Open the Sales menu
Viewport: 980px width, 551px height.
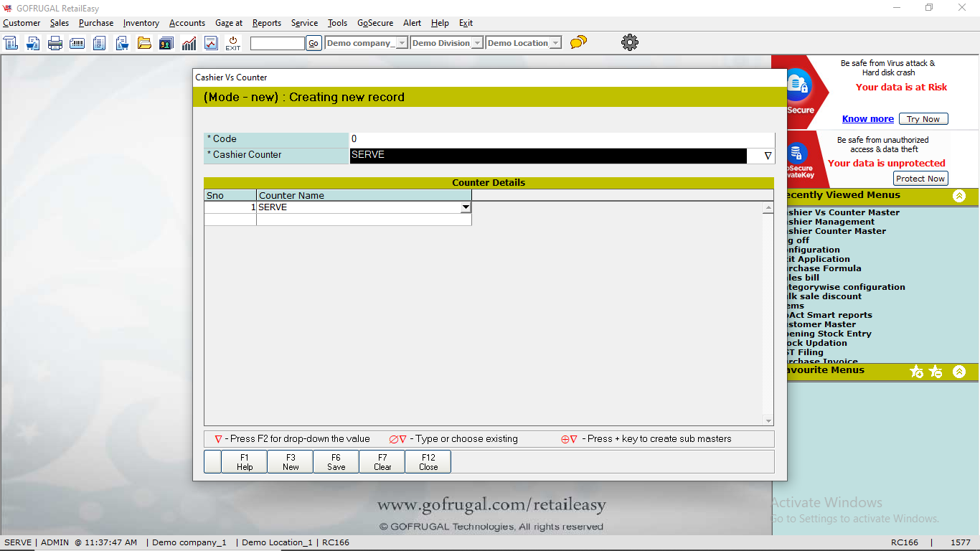tap(60, 23)
